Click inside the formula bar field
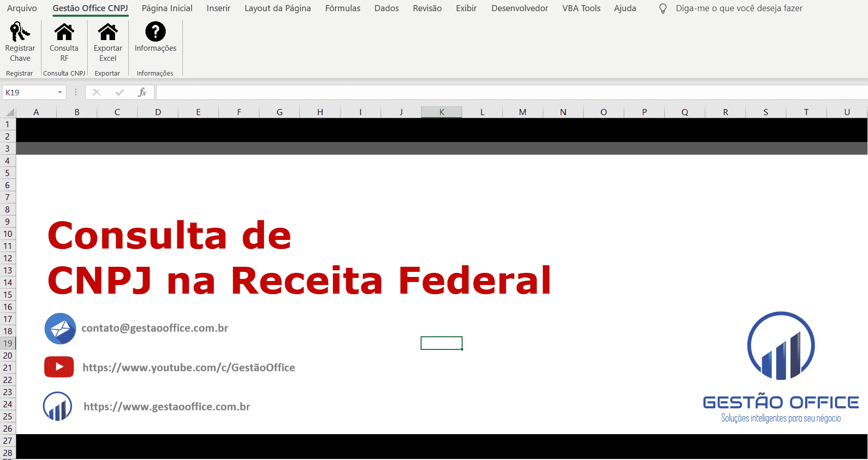Viewport: 868px width, 460px height. coord(507,92)
